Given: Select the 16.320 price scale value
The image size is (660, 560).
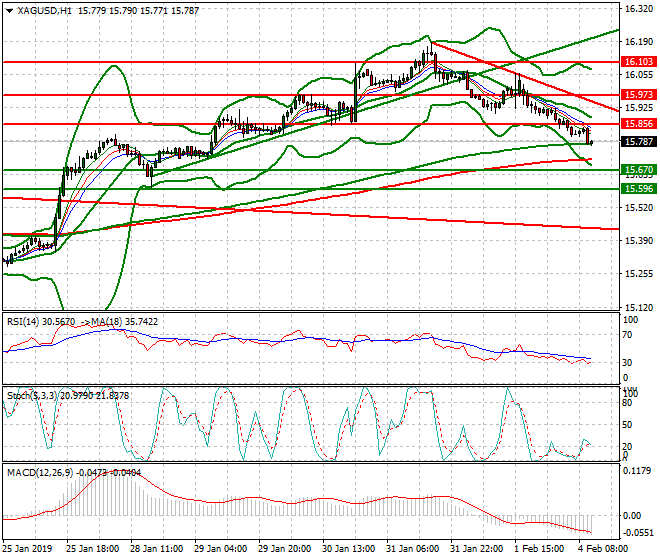Looking at the screenshot, I should [x=639, y=9].
